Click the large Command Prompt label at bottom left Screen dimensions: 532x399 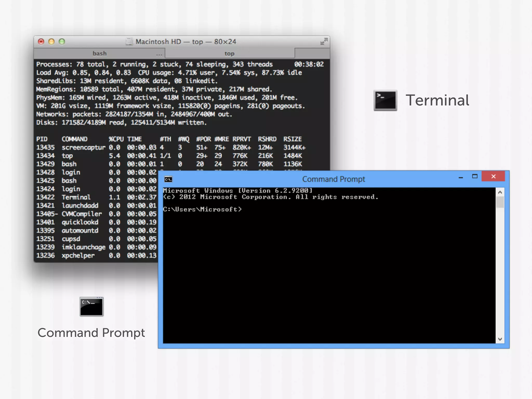click(x=91, y=333)
